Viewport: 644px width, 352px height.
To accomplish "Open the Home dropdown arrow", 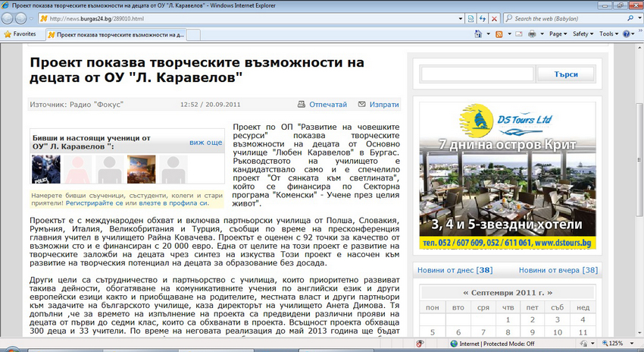I will coord(489,34).
